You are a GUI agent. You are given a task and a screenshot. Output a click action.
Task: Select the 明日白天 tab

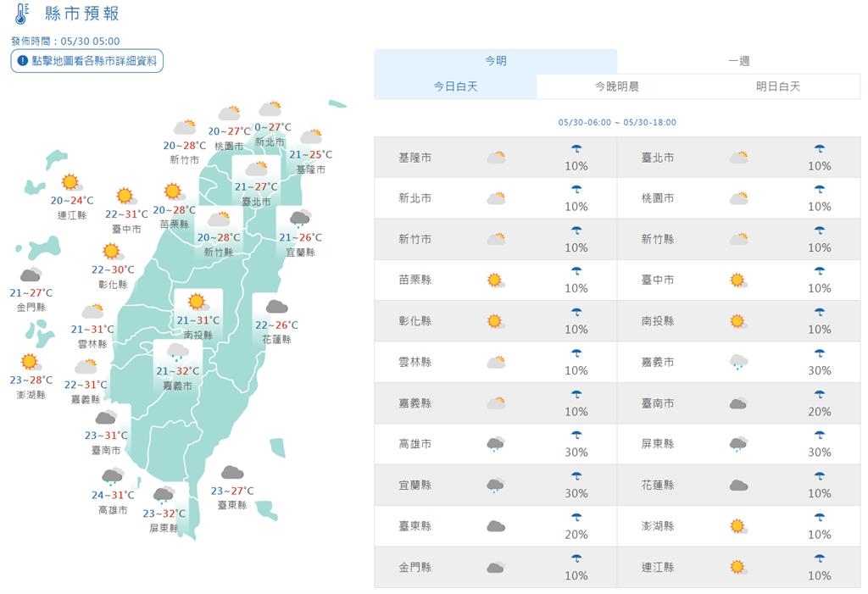pos(779,86)
